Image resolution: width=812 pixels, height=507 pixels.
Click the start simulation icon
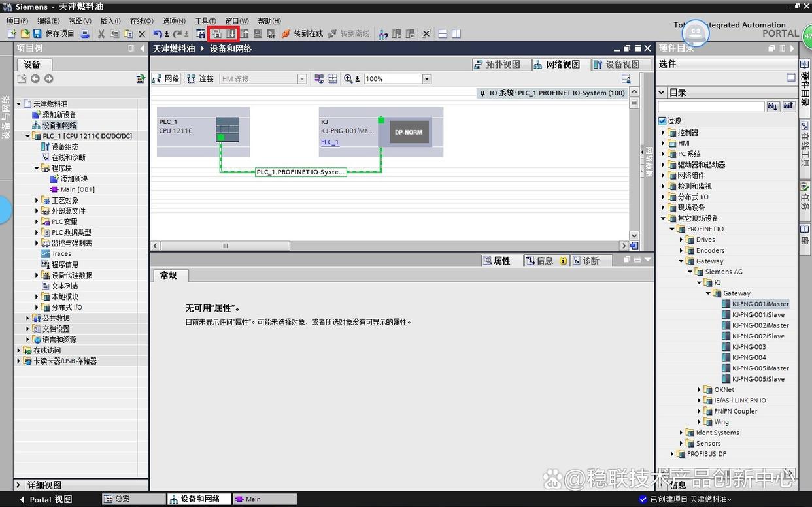coord(258,34)
